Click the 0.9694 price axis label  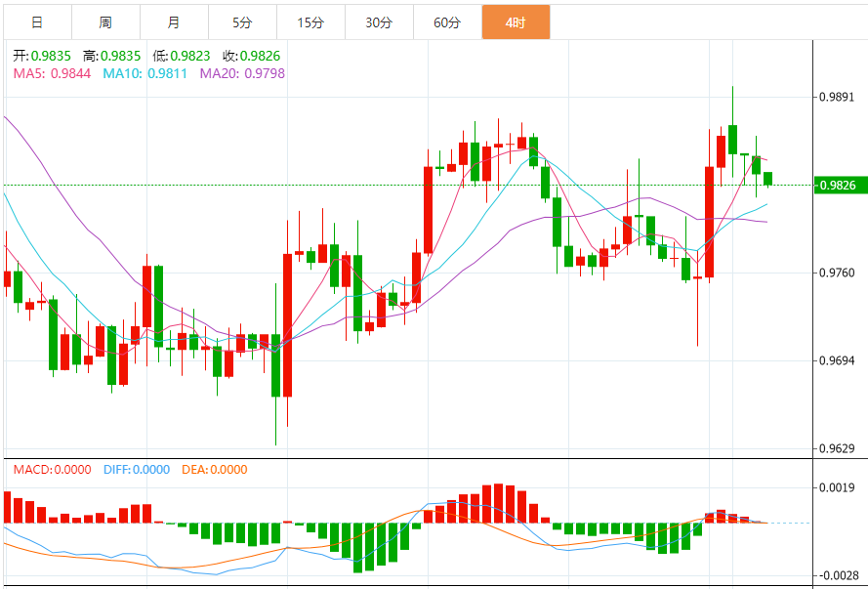coord(837,361)
